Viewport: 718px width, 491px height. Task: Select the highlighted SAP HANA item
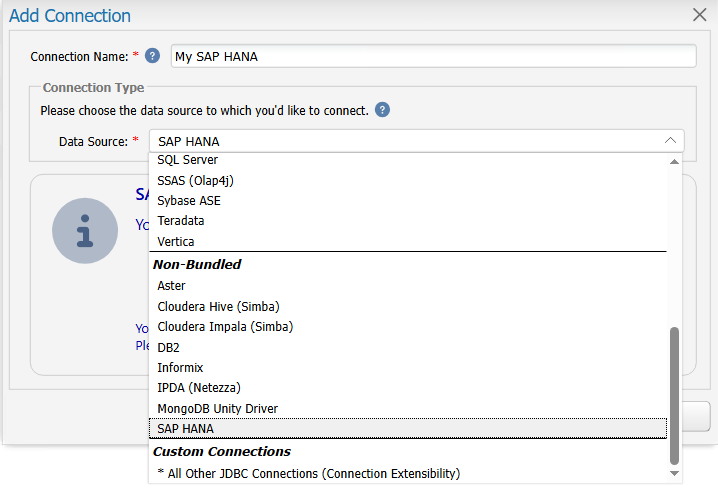click(x=408, y=429)
